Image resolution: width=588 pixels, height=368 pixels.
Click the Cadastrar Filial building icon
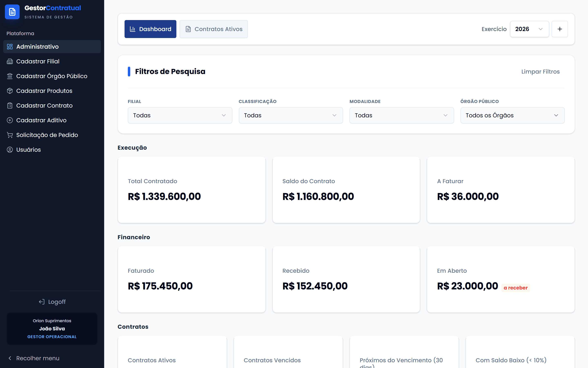tap(10, 61)
